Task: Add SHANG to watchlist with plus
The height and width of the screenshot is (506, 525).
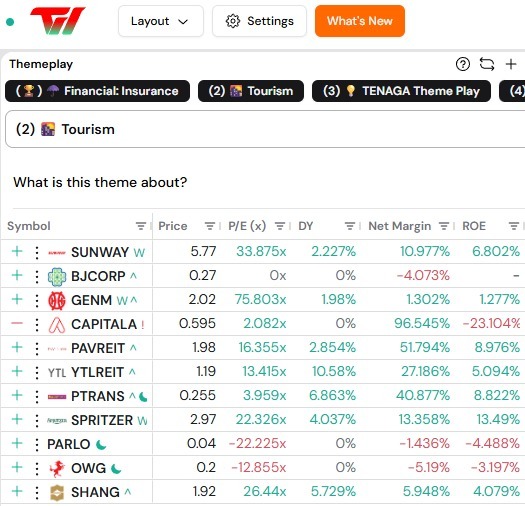Action: pos(17,491)
